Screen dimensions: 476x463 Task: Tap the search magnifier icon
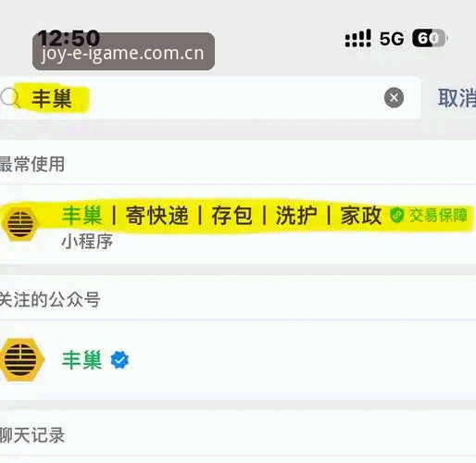(10, 97)
